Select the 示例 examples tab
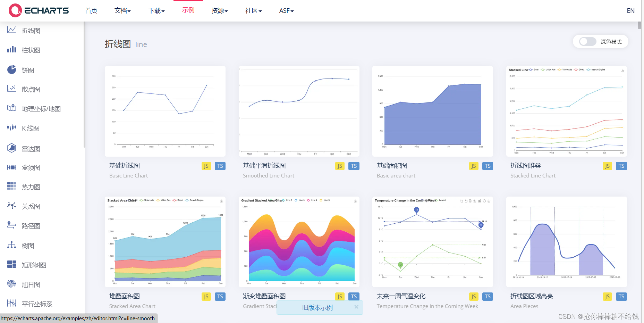 (x=188, y=10)
